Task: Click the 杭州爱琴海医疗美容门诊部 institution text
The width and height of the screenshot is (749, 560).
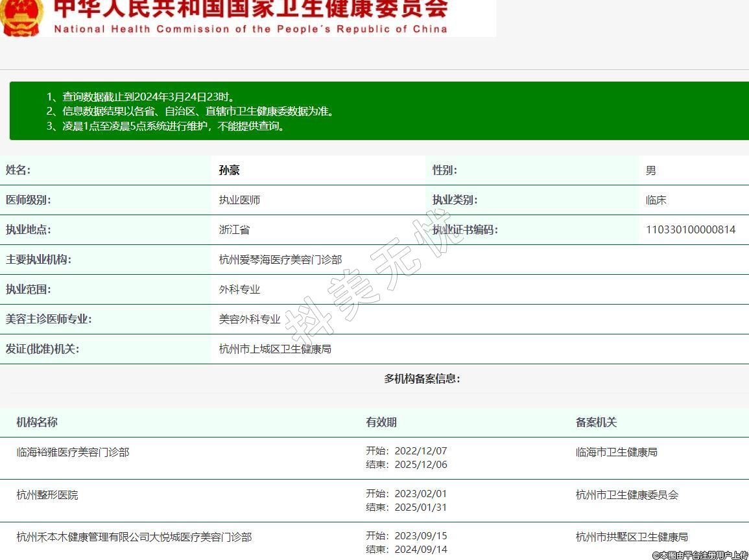Action: (x=280, y=259)
